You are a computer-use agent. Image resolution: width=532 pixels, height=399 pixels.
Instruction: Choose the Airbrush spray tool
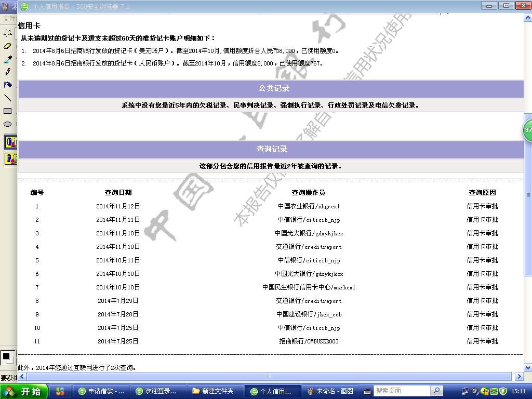point(7,85)
